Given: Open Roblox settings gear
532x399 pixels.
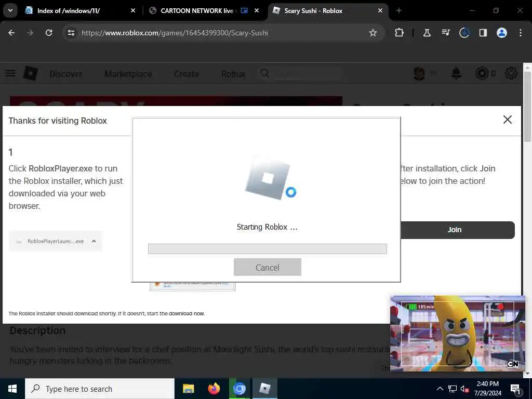Looking at the screenshot, I should point(511,73).
